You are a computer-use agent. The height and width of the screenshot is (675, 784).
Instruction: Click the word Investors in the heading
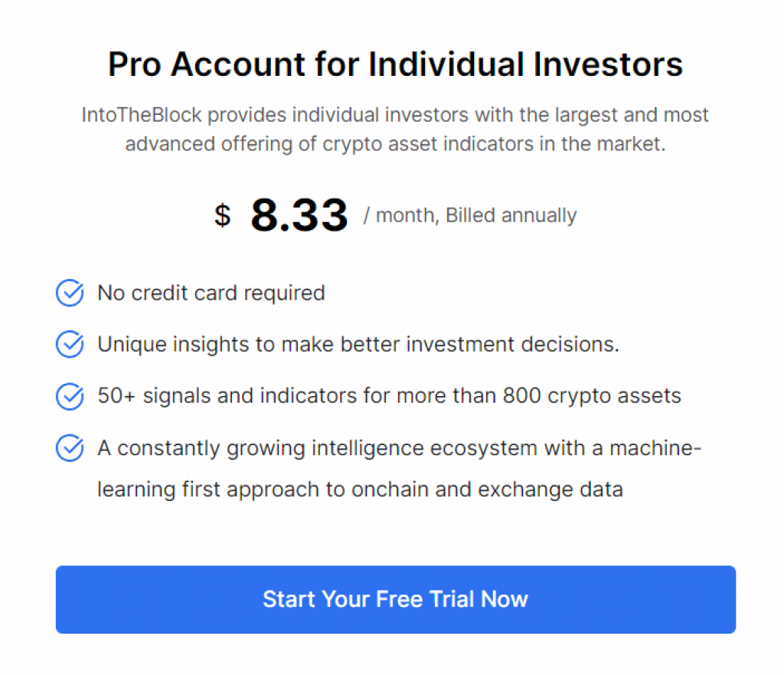click(607, 64)
